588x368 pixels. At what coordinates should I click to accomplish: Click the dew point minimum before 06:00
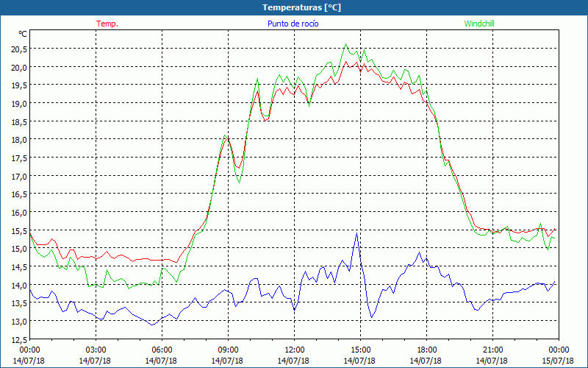coord(151,325)
